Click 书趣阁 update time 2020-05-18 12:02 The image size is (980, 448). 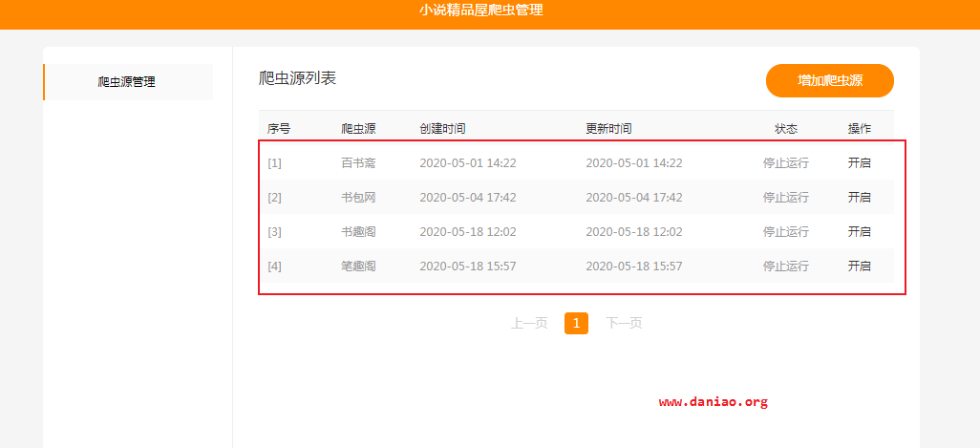click(633, 232)
